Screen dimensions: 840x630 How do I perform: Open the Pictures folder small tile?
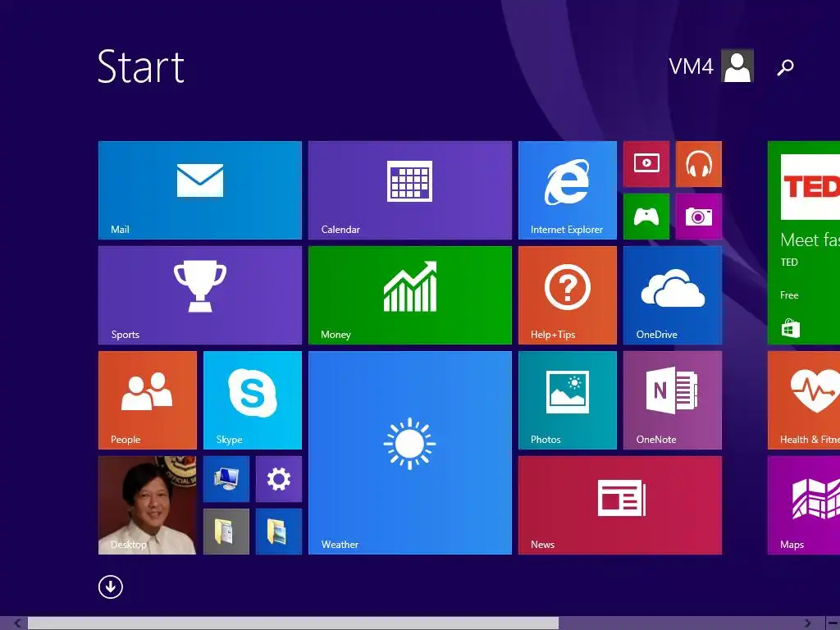pyautogui.click(x=279, y=532)
